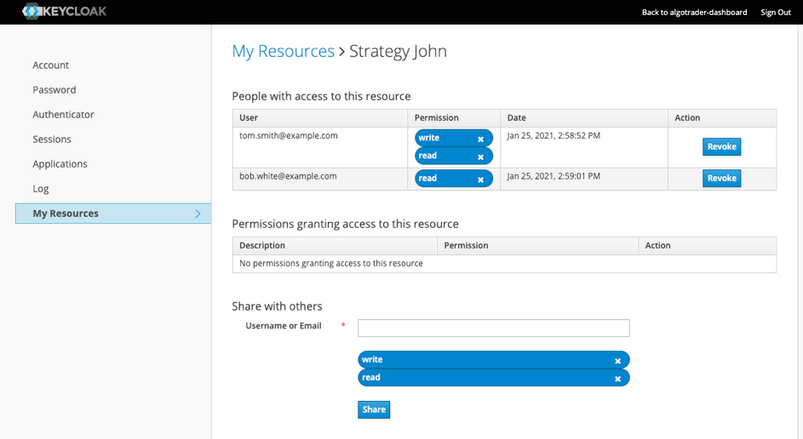Remove write tag x in Share section

click(x=618, y=361)
